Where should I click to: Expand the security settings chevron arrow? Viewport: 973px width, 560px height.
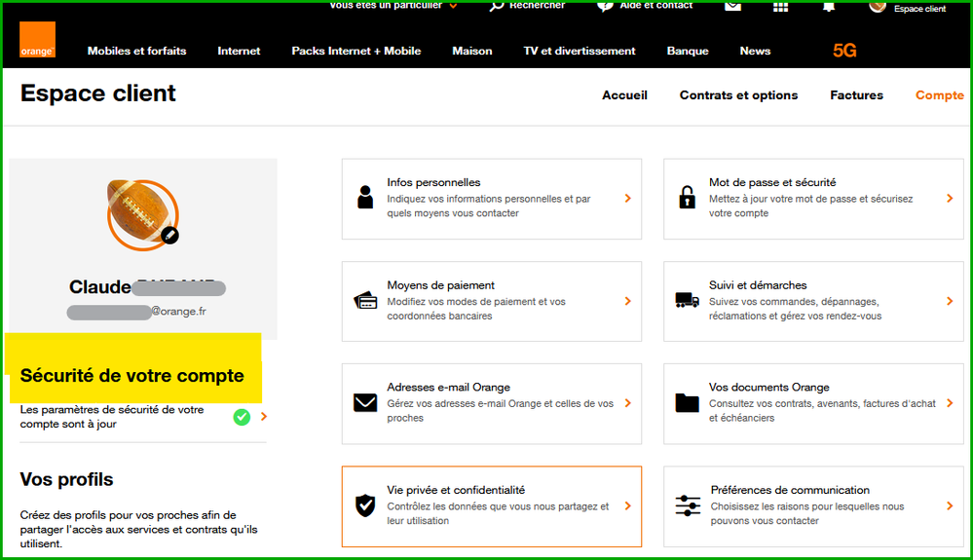[x=264, y=417]
